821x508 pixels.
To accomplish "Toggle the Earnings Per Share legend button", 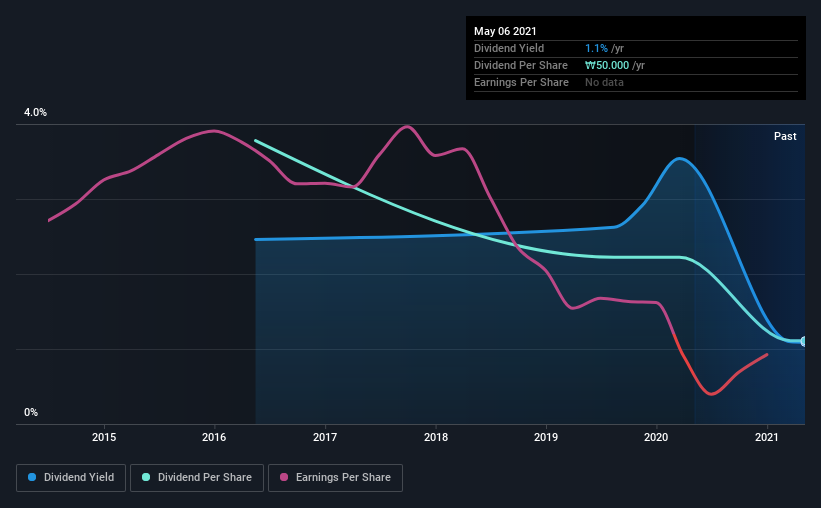I will click(x=335, y=478).
